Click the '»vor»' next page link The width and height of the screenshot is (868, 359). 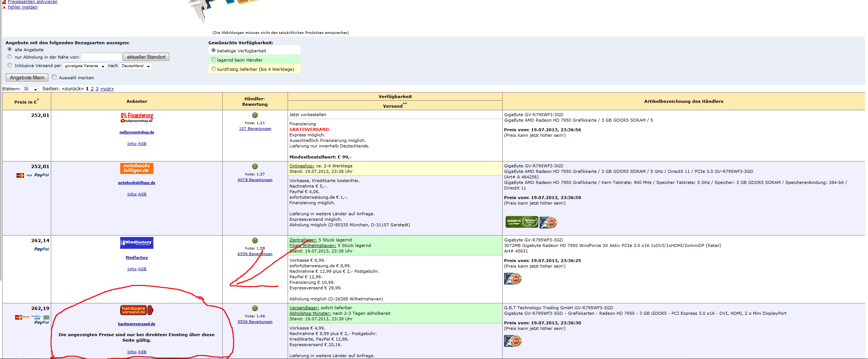coord(107,89)
